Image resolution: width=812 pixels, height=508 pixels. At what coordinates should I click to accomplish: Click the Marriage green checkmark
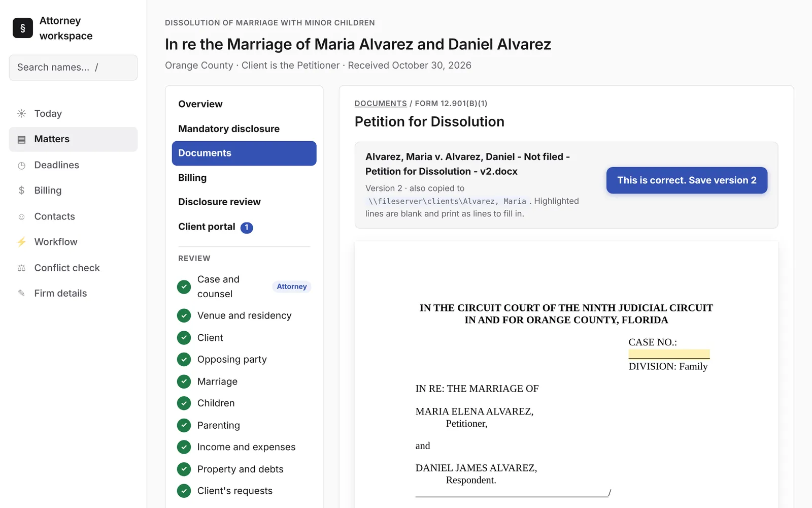coord(184,381)
